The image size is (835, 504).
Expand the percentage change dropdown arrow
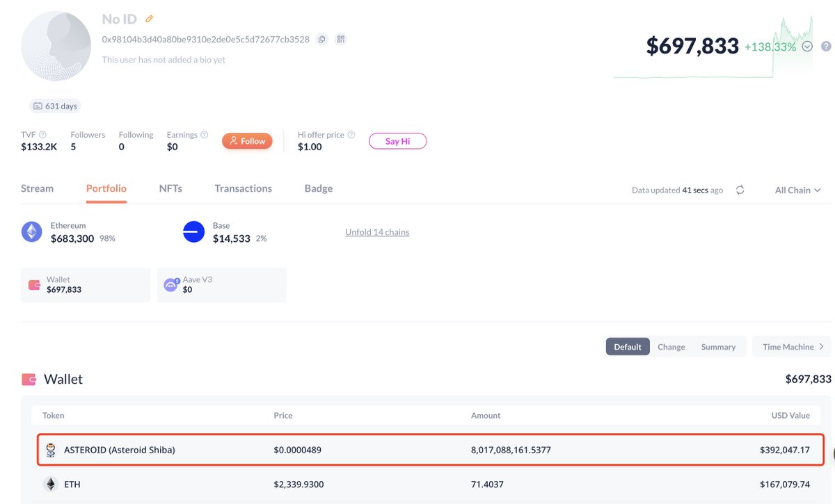pyautogui.click(x=807, y=47)
